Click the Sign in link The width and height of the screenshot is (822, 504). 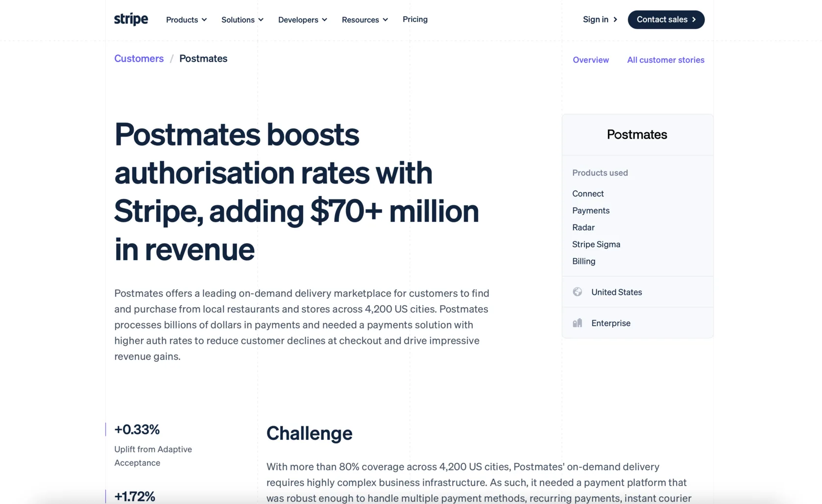click(600, 20)
